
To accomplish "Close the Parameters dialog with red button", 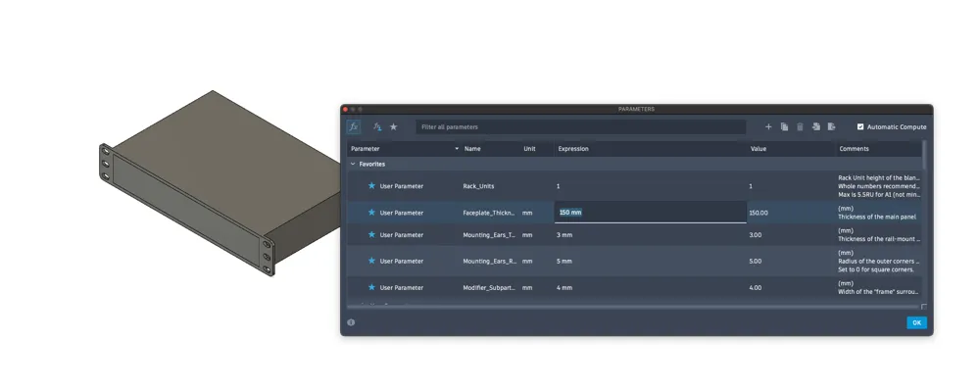I will 345,110.
